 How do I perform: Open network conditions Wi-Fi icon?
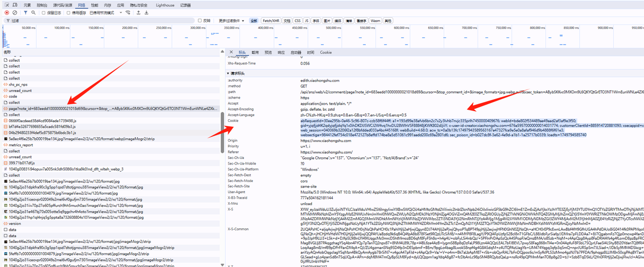[128, 13]
